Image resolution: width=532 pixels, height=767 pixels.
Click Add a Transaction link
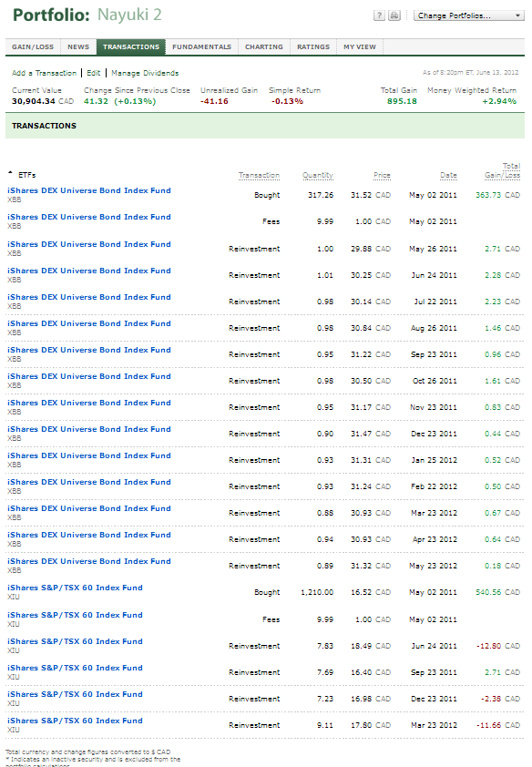click(x=44, y=73)
